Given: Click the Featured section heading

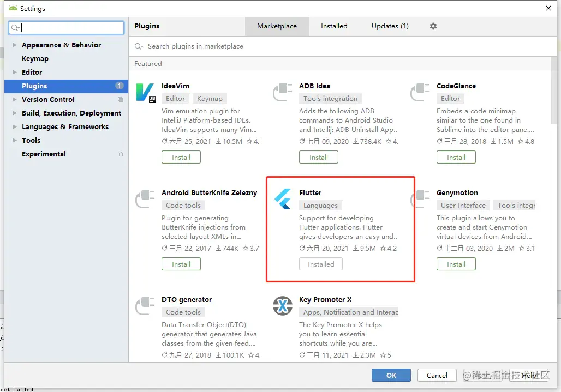Looking at the screenshot, I should [148, 64].
